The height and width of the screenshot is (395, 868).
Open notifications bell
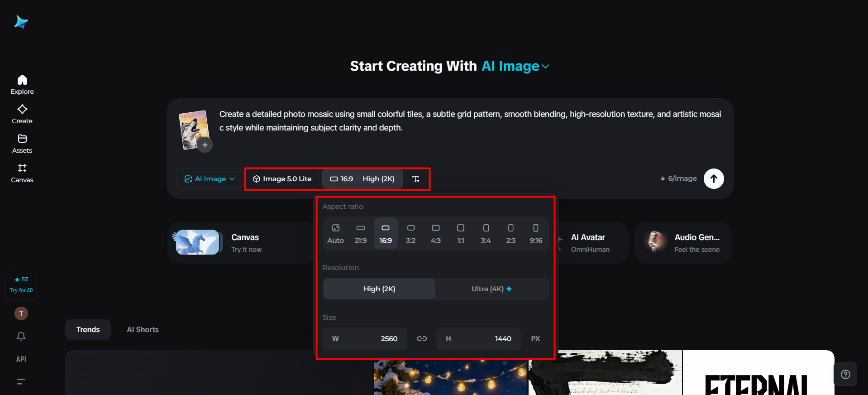[21, 336]
